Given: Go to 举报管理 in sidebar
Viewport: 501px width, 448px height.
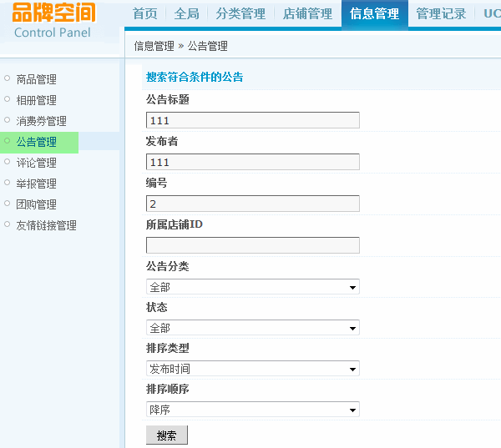Looking at the screenshot, I should click(x=37, y=184).
